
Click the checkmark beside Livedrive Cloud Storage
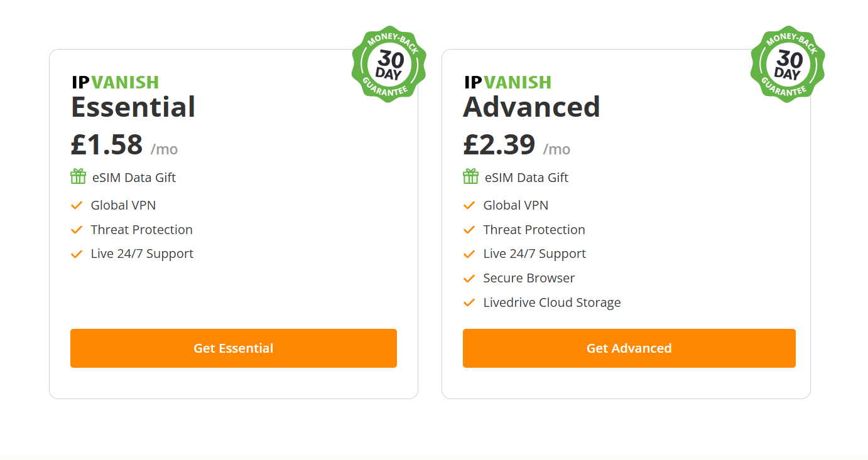pyautogui.click(x=469, y=302)
